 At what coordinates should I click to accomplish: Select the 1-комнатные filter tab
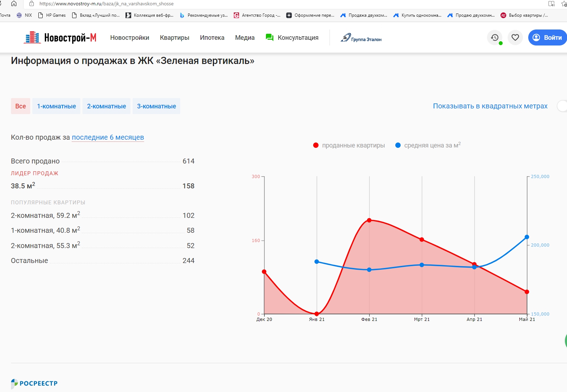[x=56, y=106]
